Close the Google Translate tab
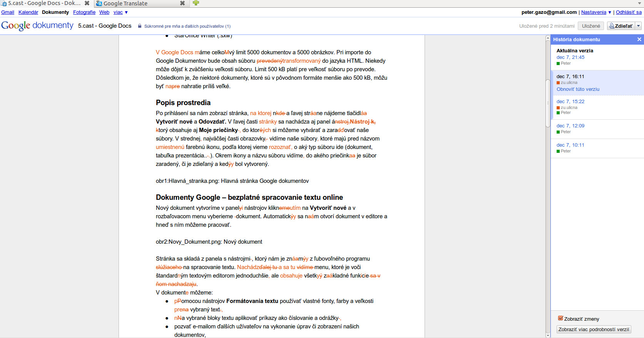Image resolution: width=644 pixels, height=338 pixels. [182, 3]
